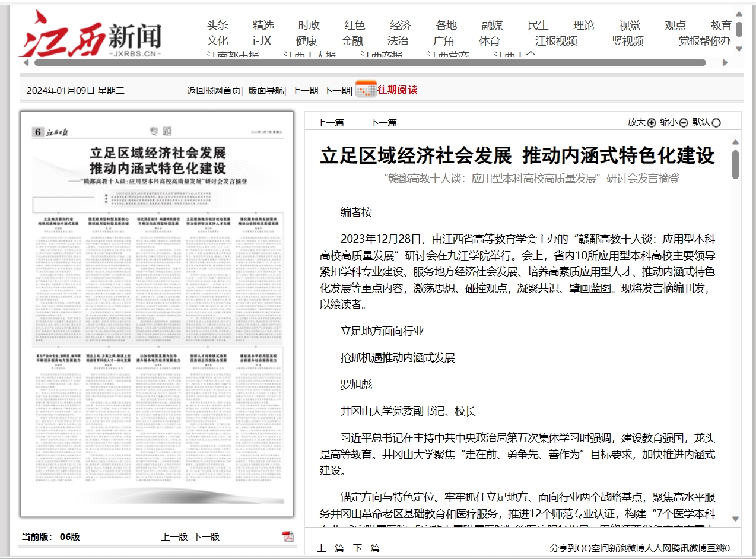
Task: Open the 教育 section
Action: (x=721, y=26)
